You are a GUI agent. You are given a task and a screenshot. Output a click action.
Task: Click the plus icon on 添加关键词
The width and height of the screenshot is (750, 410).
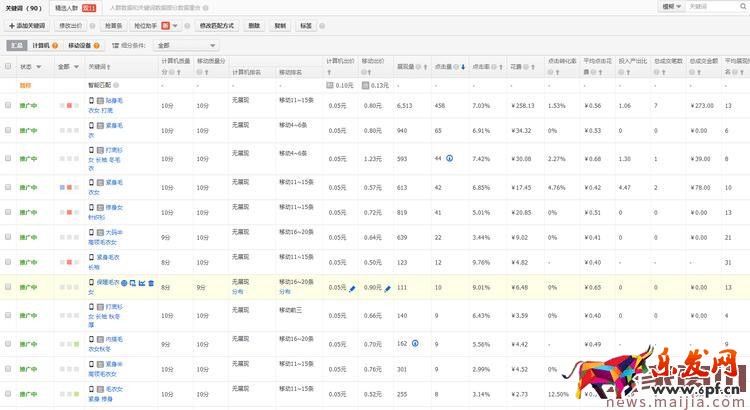9,25
